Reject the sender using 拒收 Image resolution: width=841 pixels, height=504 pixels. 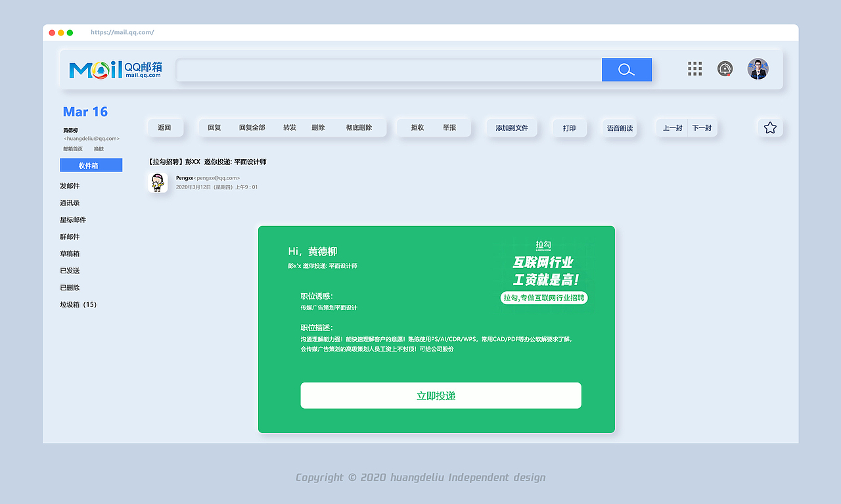pos(417,127)
